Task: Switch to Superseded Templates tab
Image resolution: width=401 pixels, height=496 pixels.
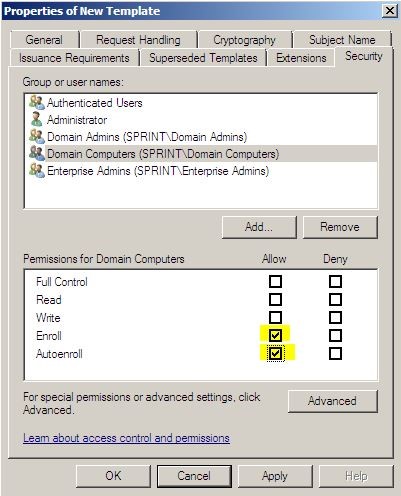Action: tap(203, 58)
